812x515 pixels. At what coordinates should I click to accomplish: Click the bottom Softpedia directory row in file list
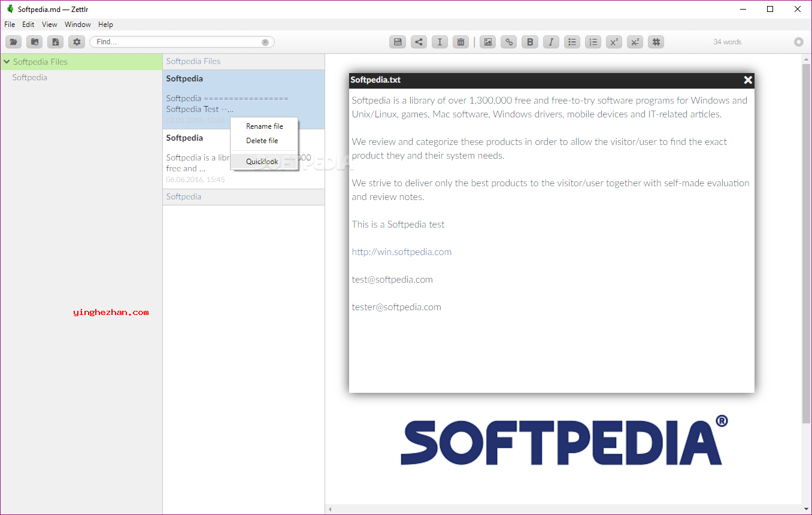pos(244,196)
